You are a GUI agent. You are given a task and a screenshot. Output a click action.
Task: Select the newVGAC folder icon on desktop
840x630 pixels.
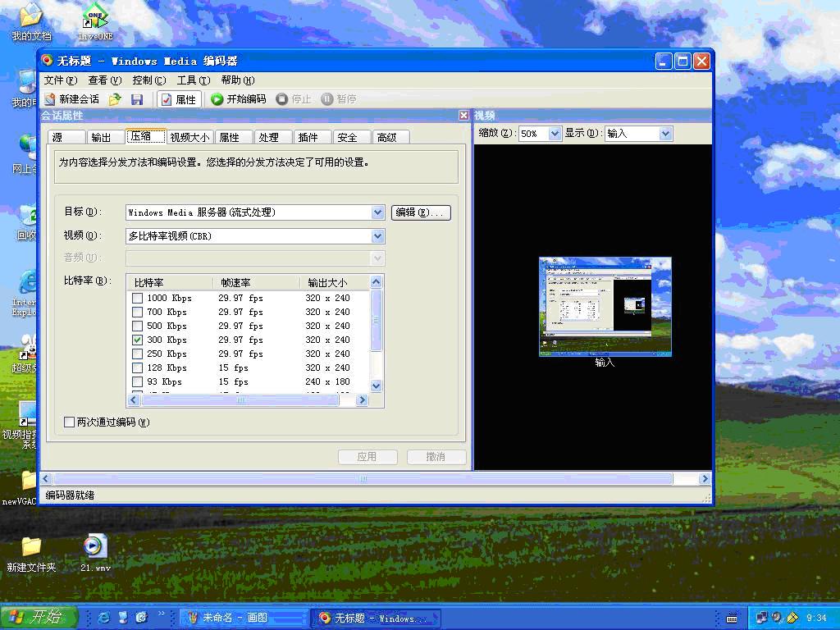21,487
